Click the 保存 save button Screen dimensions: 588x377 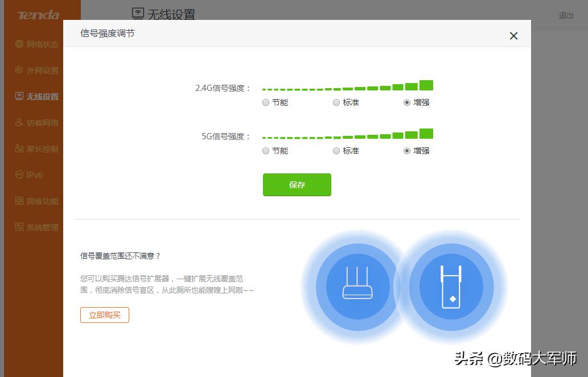(x=297, y=184)
